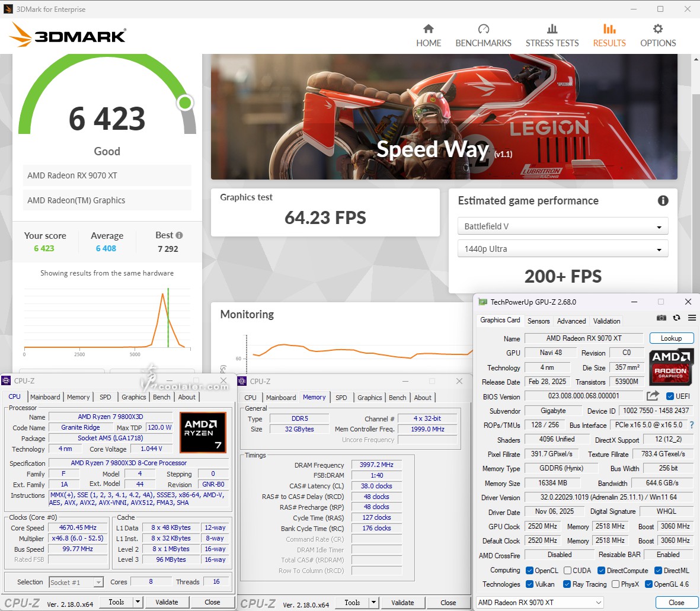Click the 3DMark title bar app icon

click(8, 9)
